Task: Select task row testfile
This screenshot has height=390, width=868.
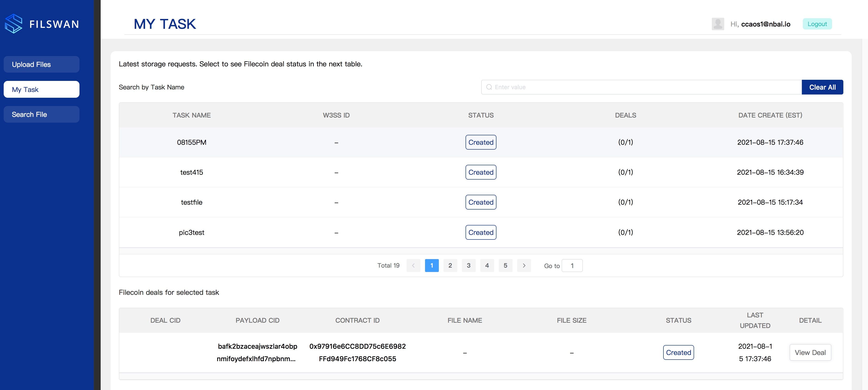Action: [481, 202]
